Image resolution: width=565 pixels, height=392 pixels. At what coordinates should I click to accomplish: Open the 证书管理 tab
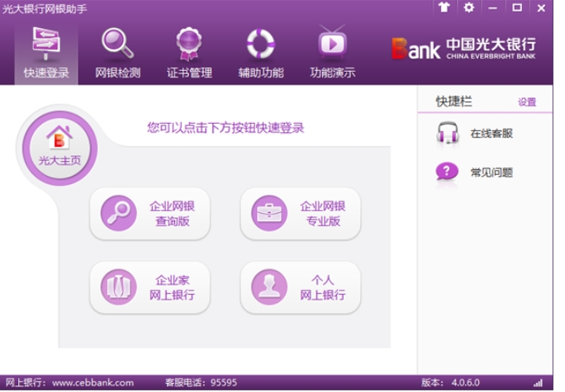click(x=189, y=54)
